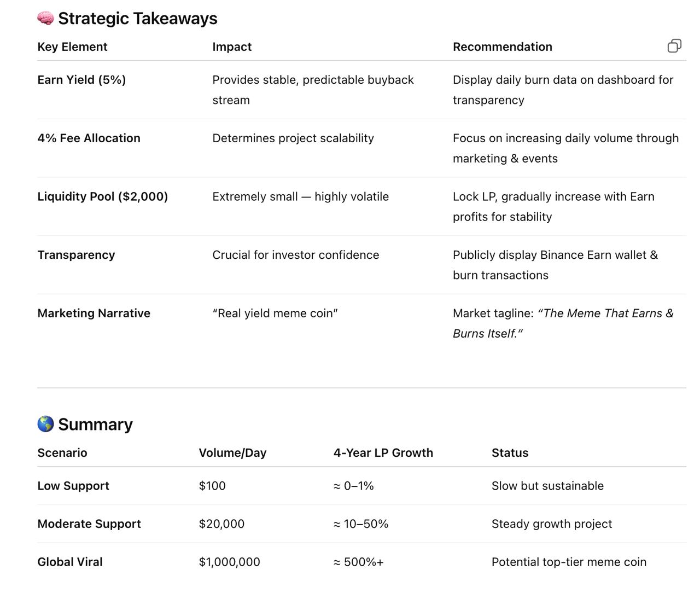Click the Marketing Narrative row label
Image resolution: width=700 pixels, height=610 pixels.
coord(94,313)
